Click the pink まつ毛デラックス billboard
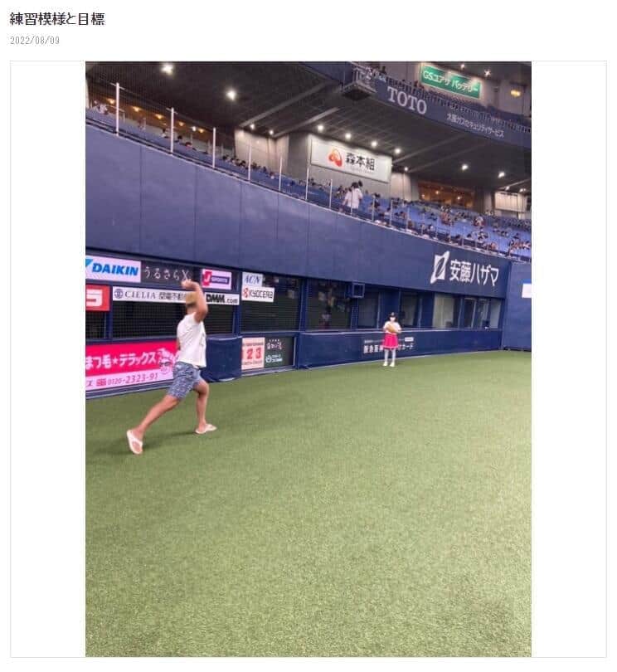This screenshot has height=672, width=617. pyautogui.click(x=131, y=366)
